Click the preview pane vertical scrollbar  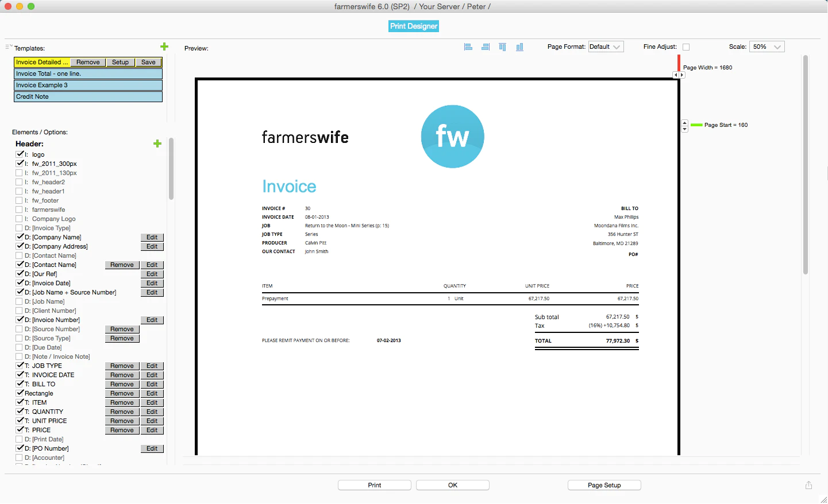[806, 165]
